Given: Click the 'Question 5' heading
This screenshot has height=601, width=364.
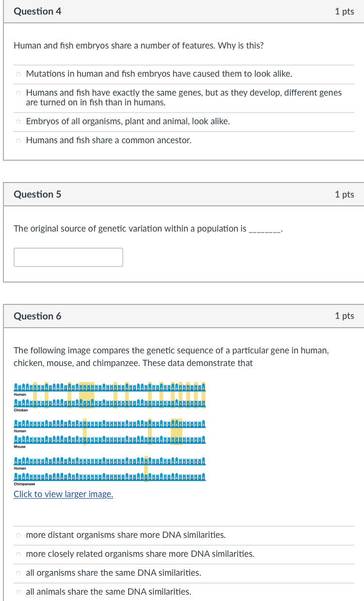Looking at the screenshot, I should [x=38, y=194].
